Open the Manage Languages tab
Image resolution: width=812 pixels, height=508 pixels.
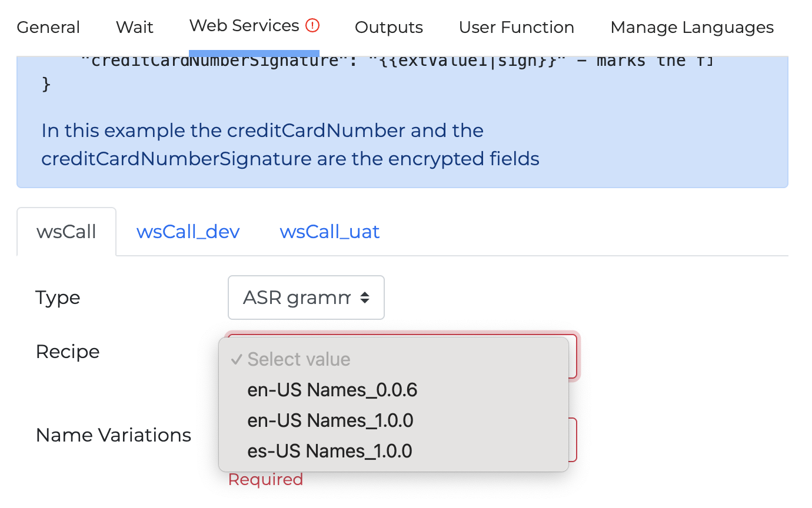tap(692, 28)
